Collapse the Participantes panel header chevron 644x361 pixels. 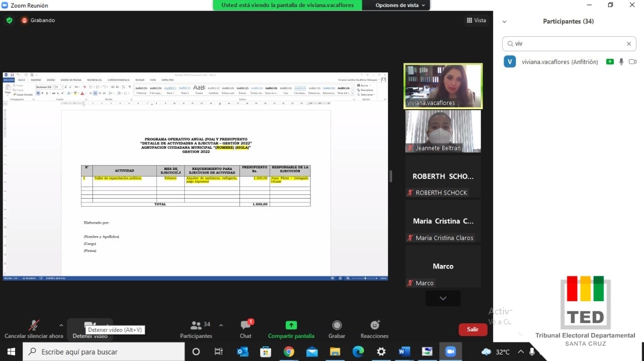[504, 22]
